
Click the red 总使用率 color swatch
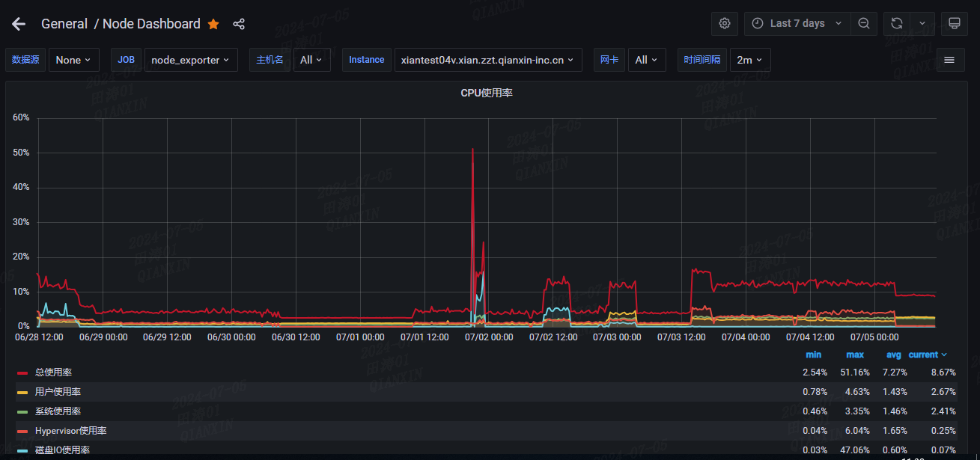(x=22, y=372)
